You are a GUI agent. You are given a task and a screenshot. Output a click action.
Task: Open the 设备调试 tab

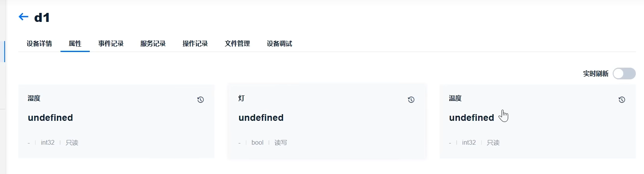(279, 43)
